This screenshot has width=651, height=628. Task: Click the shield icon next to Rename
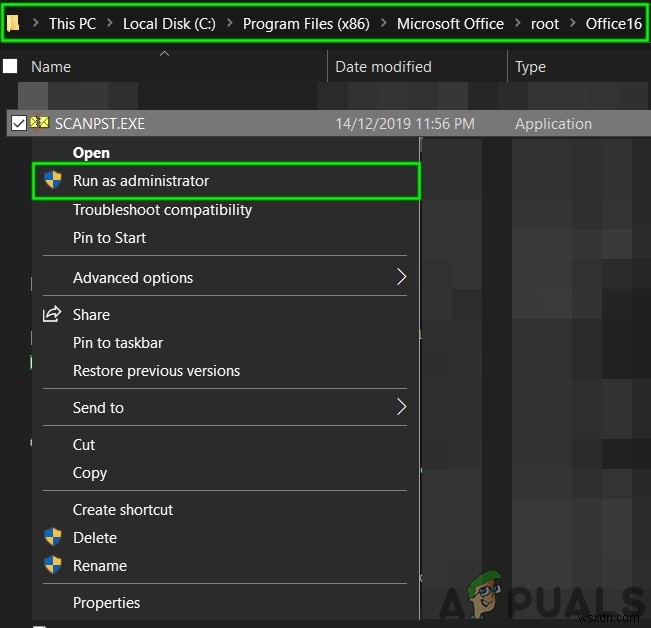tap(53, 565)
